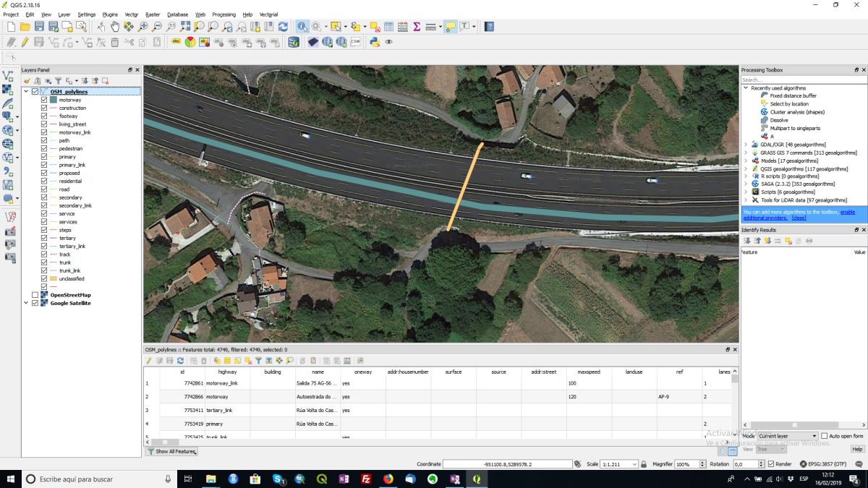Open the Database menu
Viewport: 868px width, 488px height.
point(177,14)
